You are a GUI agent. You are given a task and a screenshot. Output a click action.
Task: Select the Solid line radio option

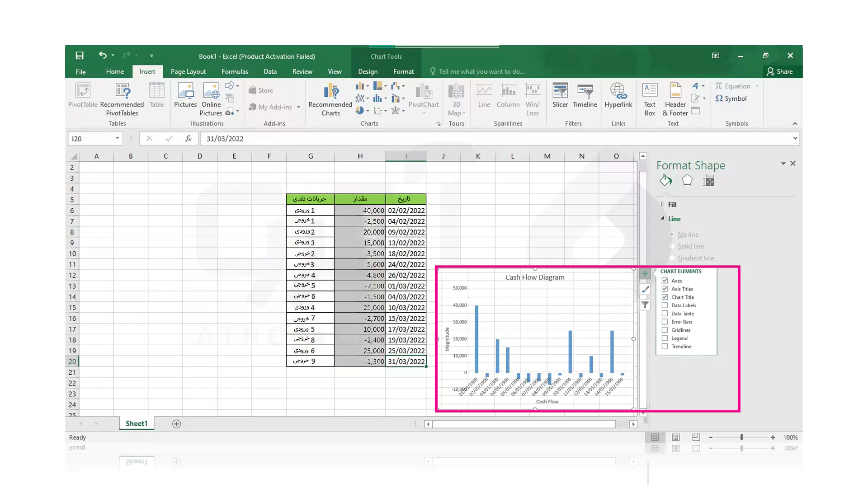(672, 246)
